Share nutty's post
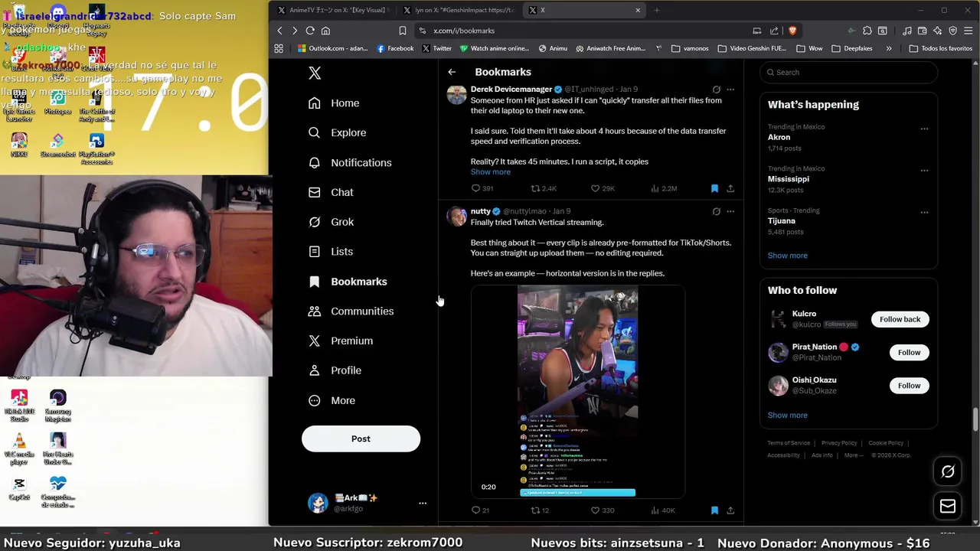The image size is (980, 551). coord(730,510)
